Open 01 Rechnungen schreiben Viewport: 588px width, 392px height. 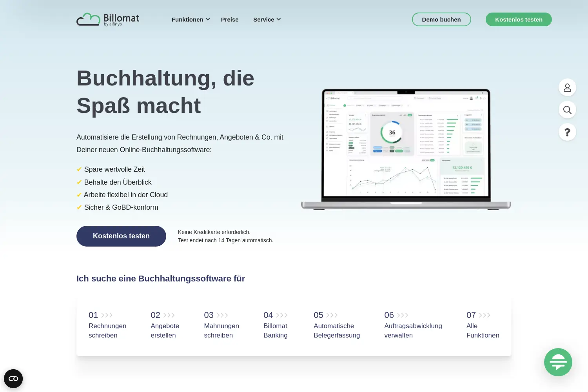[107, 325]
